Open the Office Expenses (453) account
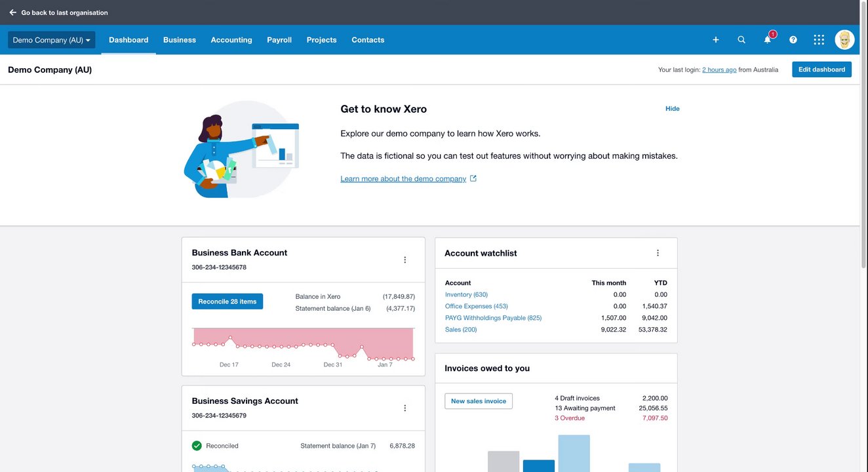This screenshot has width=868, height=472. [x=477, y=306]
